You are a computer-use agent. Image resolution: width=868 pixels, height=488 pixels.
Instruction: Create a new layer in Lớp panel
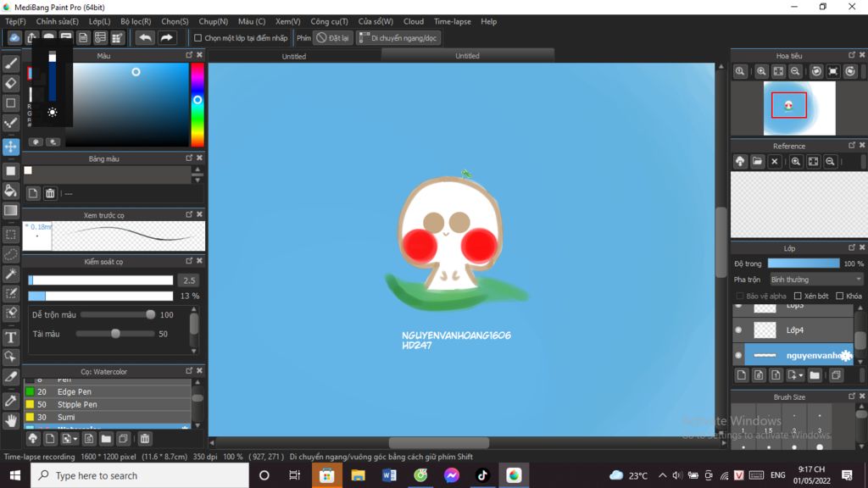click(x=742, y=375)
